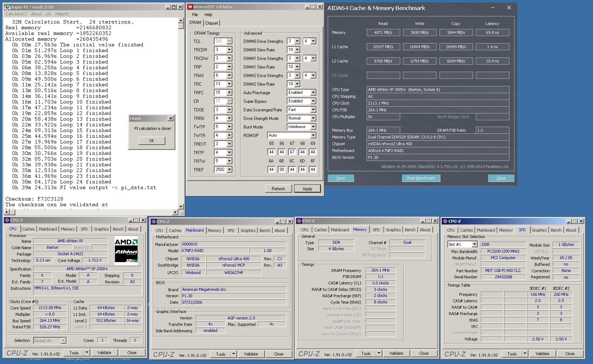
Task: Expand the TRP timing dropdown
Action: point(229,67)
